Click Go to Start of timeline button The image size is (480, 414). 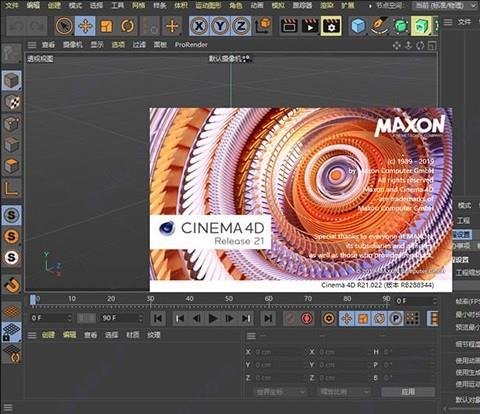coord(158,319)
